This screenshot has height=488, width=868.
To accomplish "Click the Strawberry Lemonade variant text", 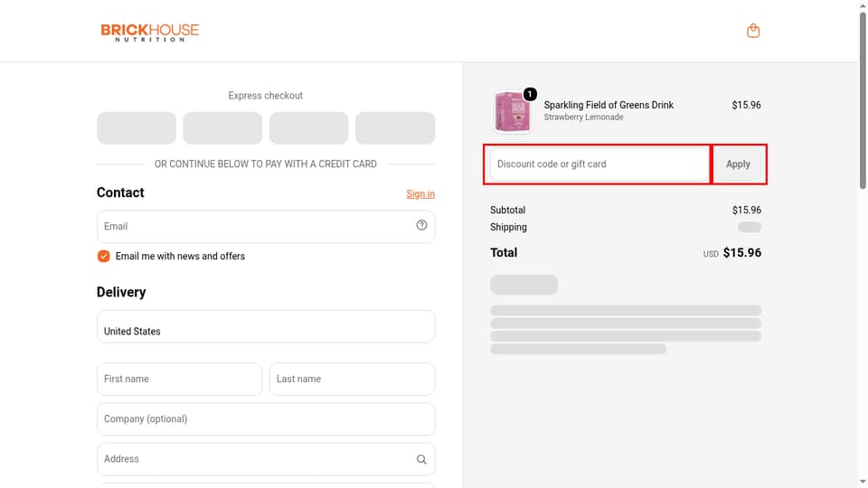I will 583,117.
